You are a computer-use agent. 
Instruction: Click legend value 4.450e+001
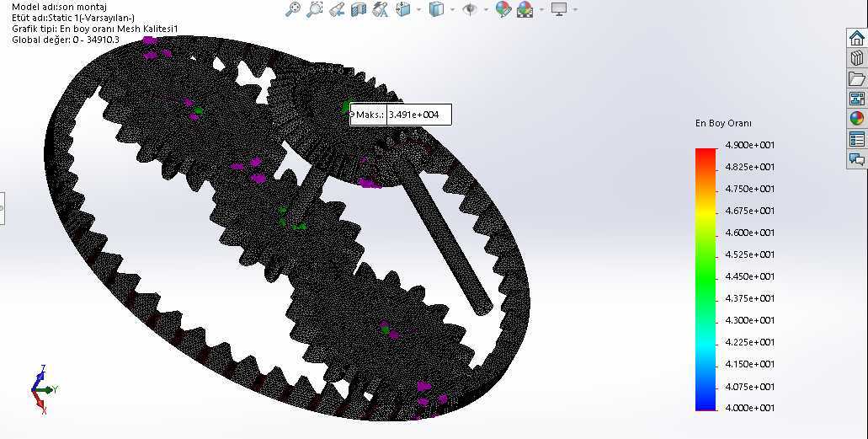749,276
